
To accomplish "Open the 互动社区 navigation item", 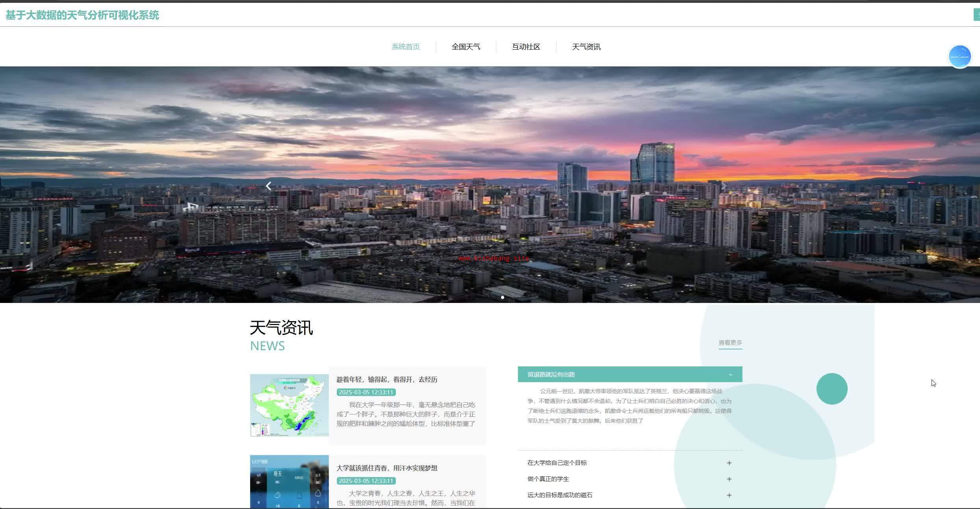I will click(x=526, y=47).
